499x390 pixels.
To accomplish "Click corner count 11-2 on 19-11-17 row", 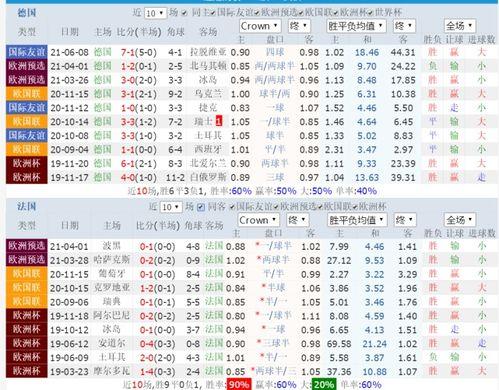I will coord(175,178).
